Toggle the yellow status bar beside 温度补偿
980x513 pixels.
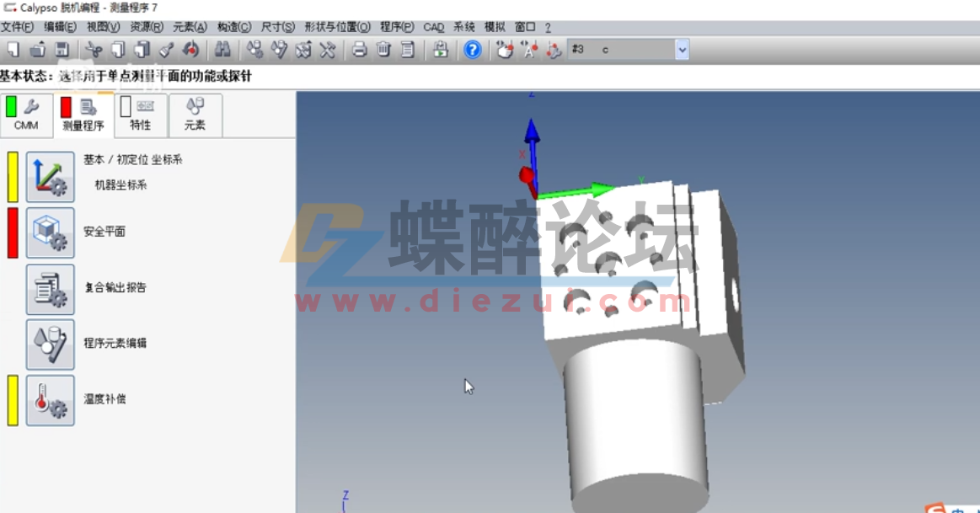[x=13, y=400]
